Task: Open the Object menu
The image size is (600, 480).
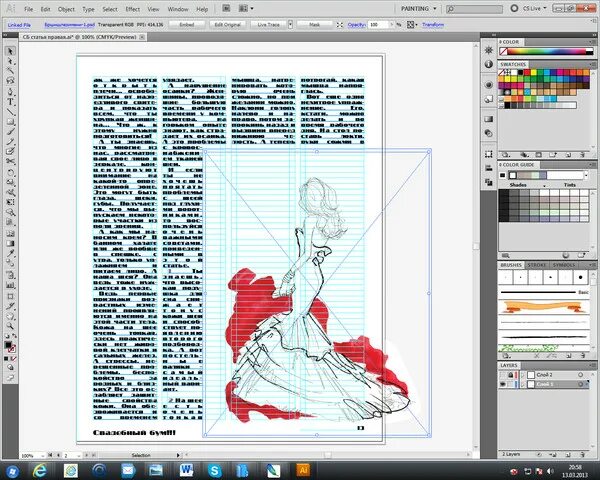Action: click(x=66, y=9)
